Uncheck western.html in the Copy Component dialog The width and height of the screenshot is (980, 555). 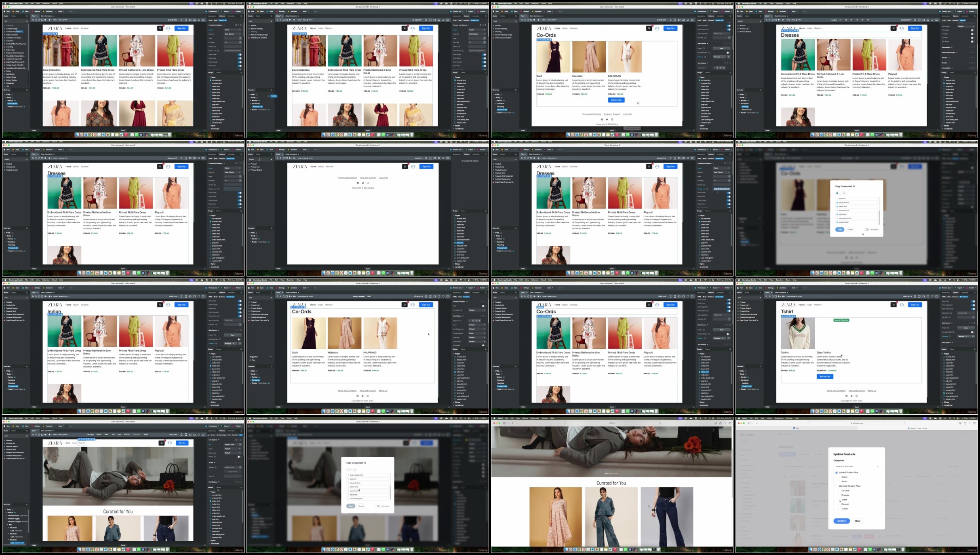click(x=837, y=222)
